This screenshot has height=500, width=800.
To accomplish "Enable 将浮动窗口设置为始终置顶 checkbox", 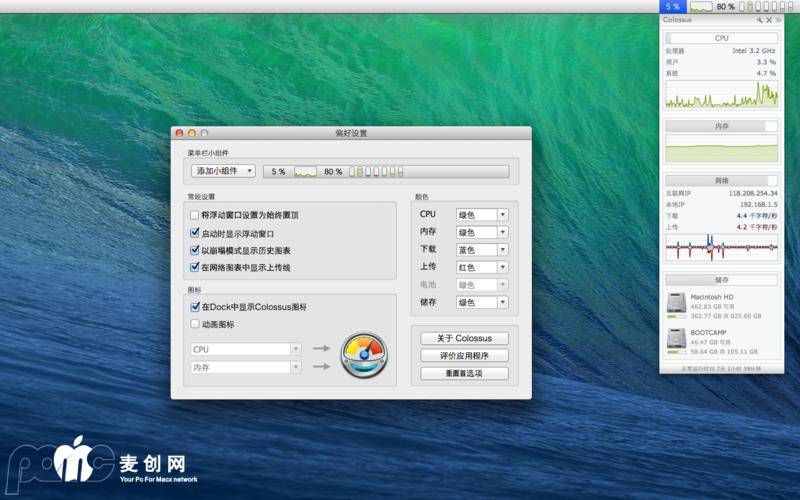I will click(194, 215).
